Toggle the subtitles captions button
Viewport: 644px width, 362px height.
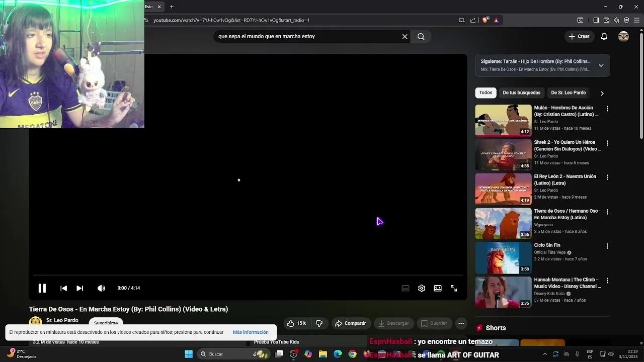[x=406, y=288]
